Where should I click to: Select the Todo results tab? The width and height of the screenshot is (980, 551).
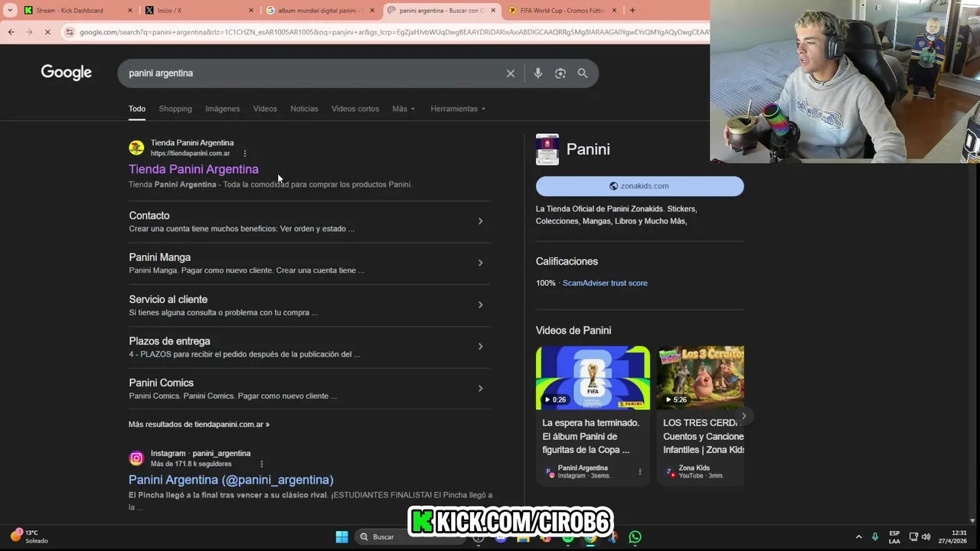click(137, 109)
